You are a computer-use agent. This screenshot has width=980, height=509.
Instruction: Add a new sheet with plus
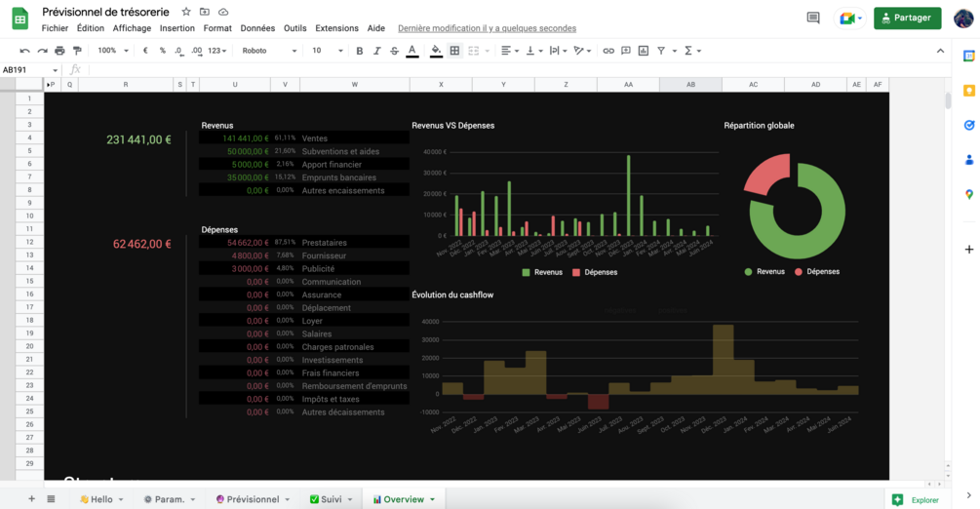click(31, 499)
